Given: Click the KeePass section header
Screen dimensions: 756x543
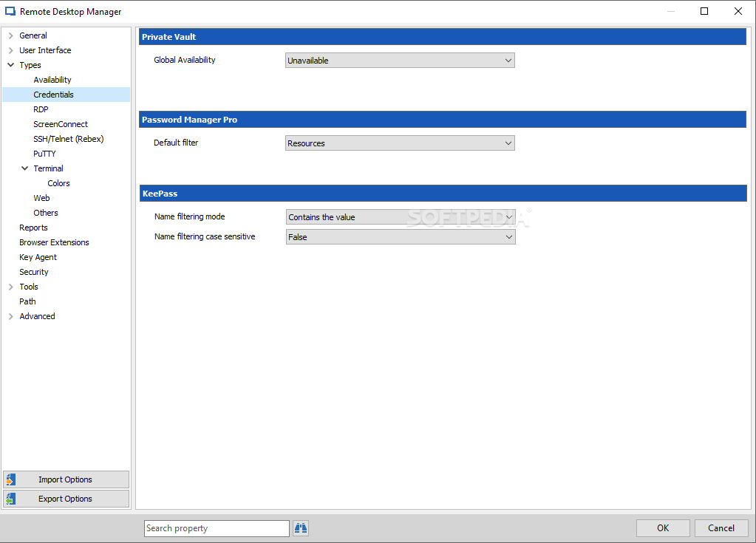Looking at the screenshot, I should pyautogui.click(x=443, y=194).
